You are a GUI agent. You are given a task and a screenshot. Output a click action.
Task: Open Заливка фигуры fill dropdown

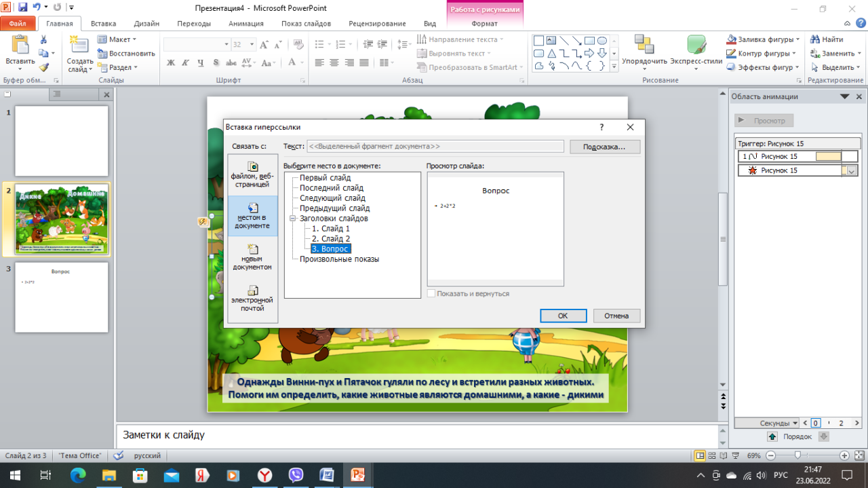764,39
